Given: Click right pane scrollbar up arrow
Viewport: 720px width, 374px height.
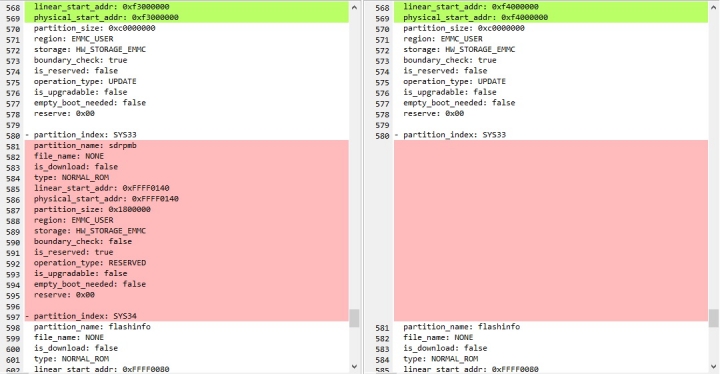Looking at the screenshot, I should coord(714,7).
